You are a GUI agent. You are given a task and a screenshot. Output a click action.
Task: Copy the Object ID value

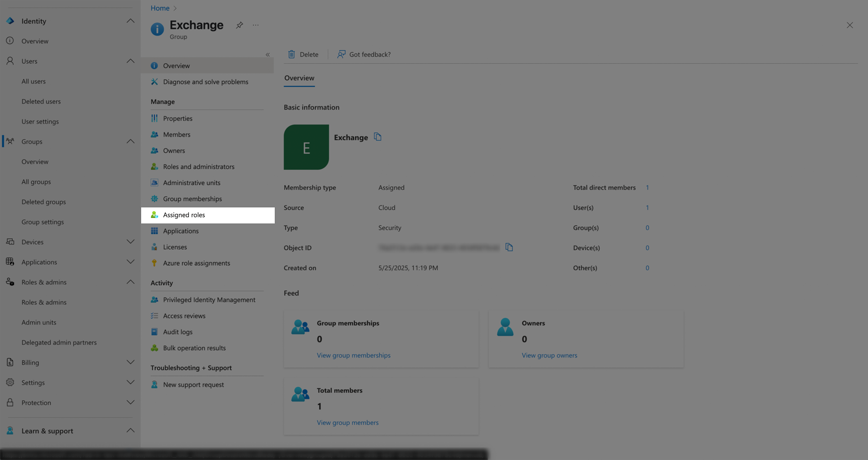coord(509,247)
